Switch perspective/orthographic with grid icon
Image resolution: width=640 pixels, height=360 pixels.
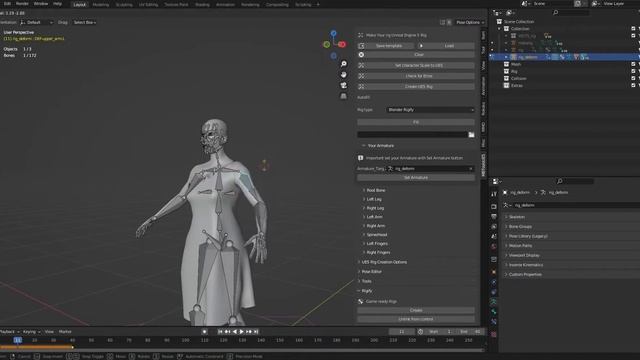pyautogui.click(x=344, y=96)
